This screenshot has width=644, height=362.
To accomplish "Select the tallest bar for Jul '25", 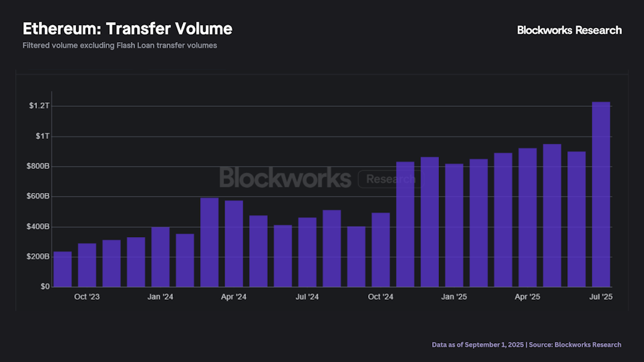I will pyautogui.click(x=601, y=195).
